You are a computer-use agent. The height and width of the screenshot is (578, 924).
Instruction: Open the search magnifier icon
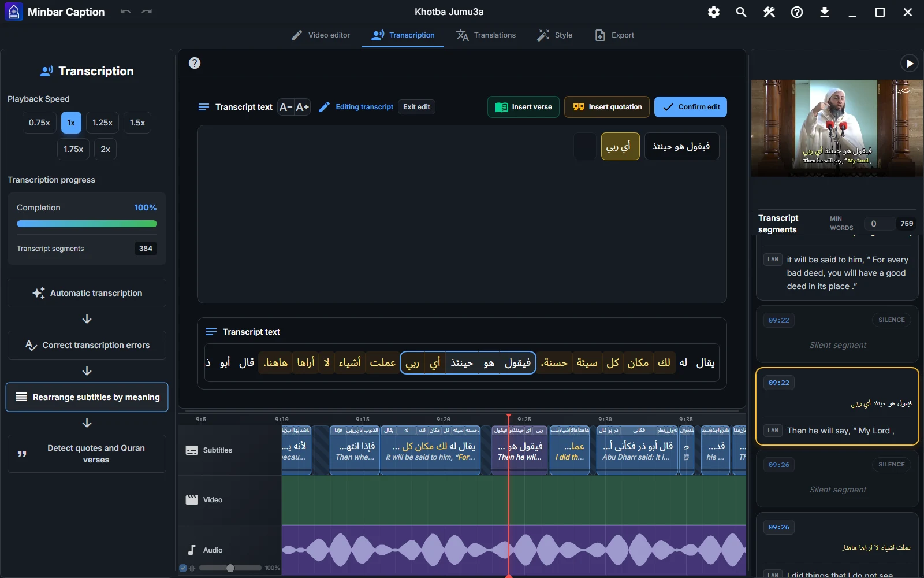[x=742, y=12]
